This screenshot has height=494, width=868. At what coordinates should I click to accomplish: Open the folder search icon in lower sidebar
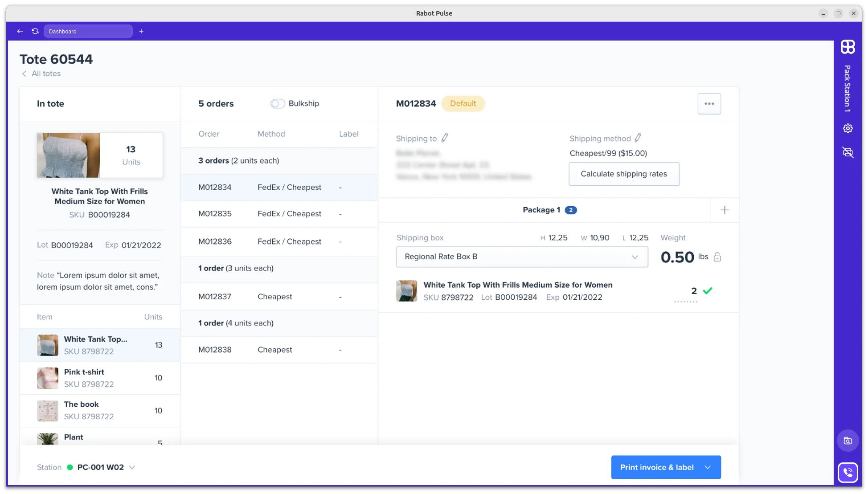[848, 440]
